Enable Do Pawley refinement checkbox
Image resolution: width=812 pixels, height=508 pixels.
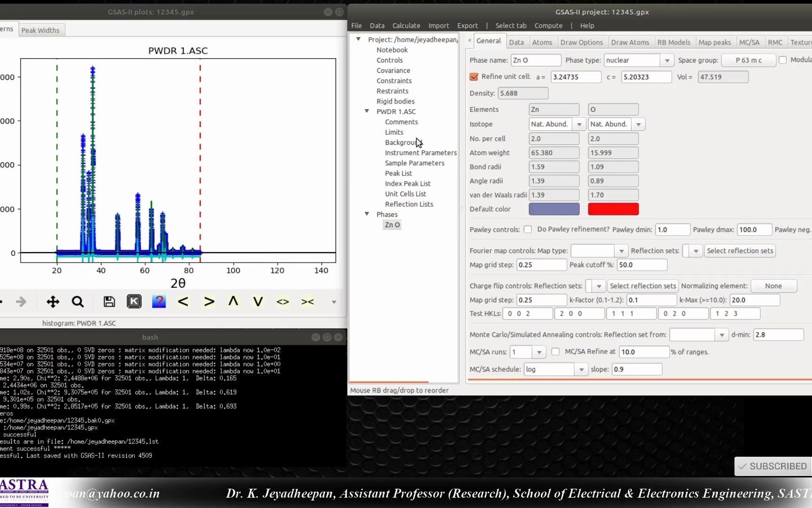[x=528, y=229]
